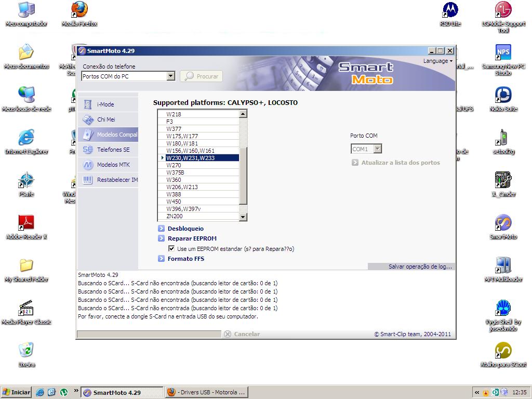Select Modelos Compal sidebar tab
The width and height of the screenshot is (532, 399).
[108, 135]
